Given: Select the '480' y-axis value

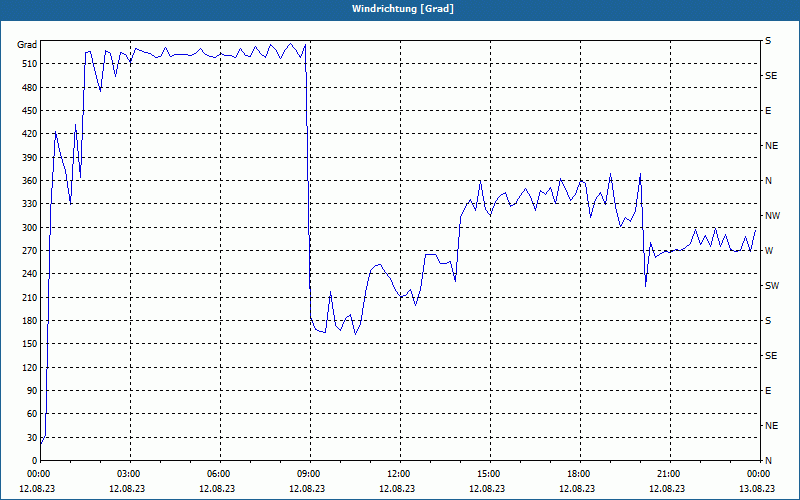Looking at the screenshot, I should pos(29,87).
